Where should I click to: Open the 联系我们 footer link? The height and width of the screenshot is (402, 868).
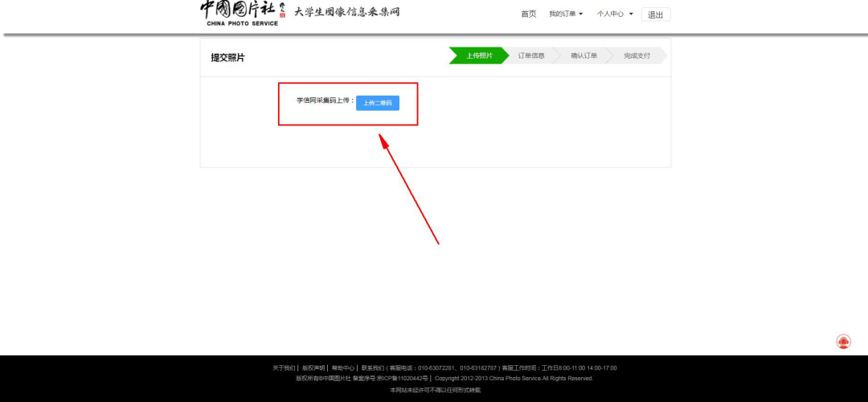coord(373,368)
